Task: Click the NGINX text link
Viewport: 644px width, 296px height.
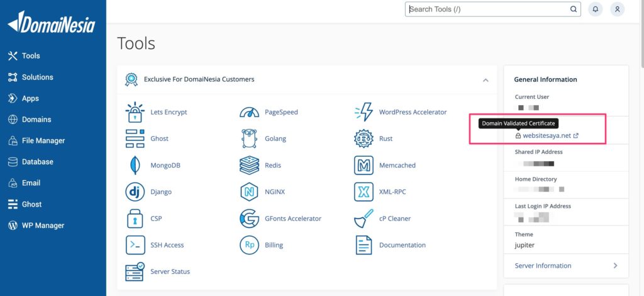Action: (x=275, y=192)
